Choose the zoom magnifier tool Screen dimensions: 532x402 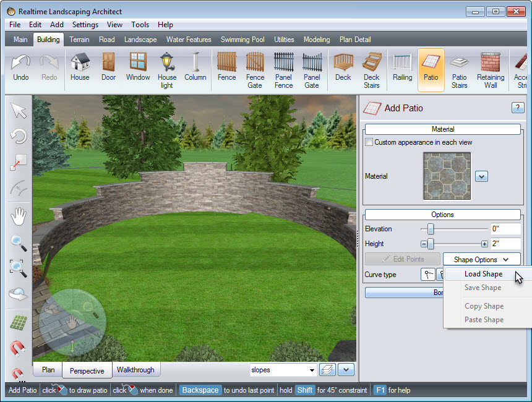point(19,243)
